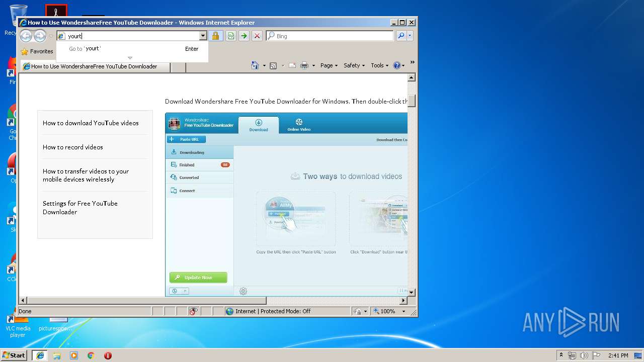Click the Bing search magnifier button
Viewport: 644px width, 362px height.
(x=401, y=36)
